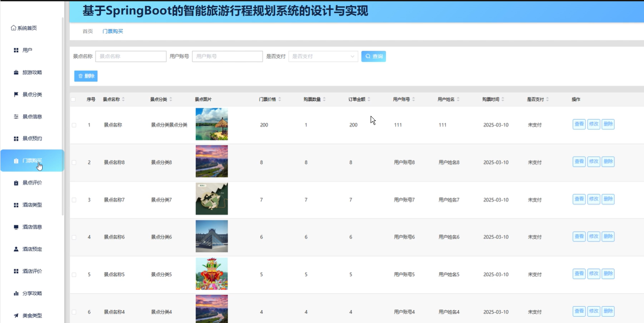Sort by 订单金额 column arrows
The height and width of the screenshot is (323, 644).
369,99
